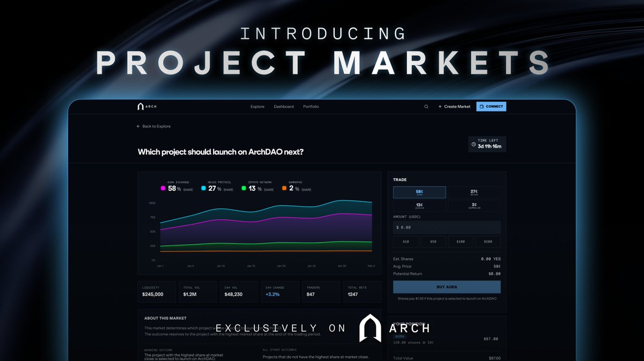Click the Connect button
The image size is (644, 361).
click(x=491, y=106)
